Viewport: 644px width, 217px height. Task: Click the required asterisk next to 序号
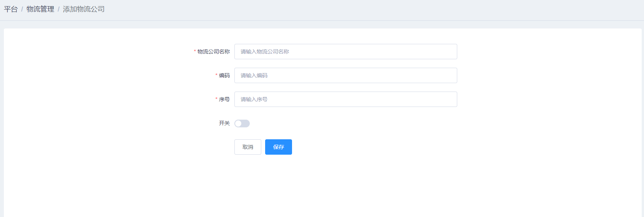point(216,99)
